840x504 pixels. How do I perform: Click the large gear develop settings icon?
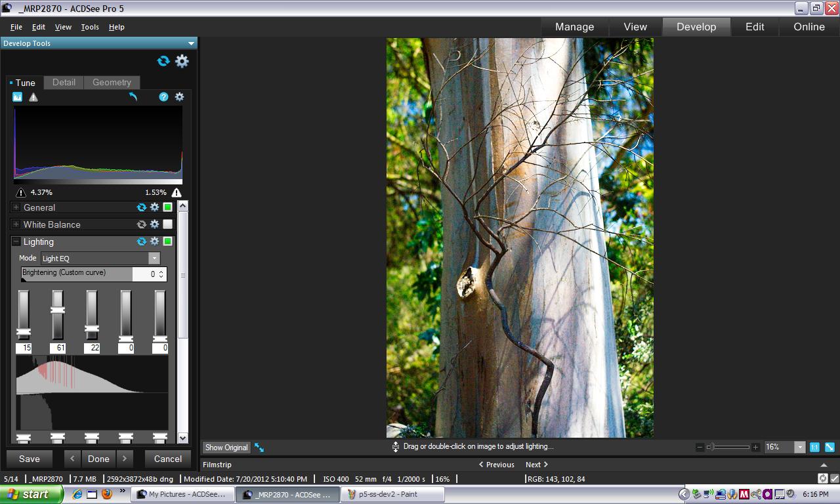182,61
